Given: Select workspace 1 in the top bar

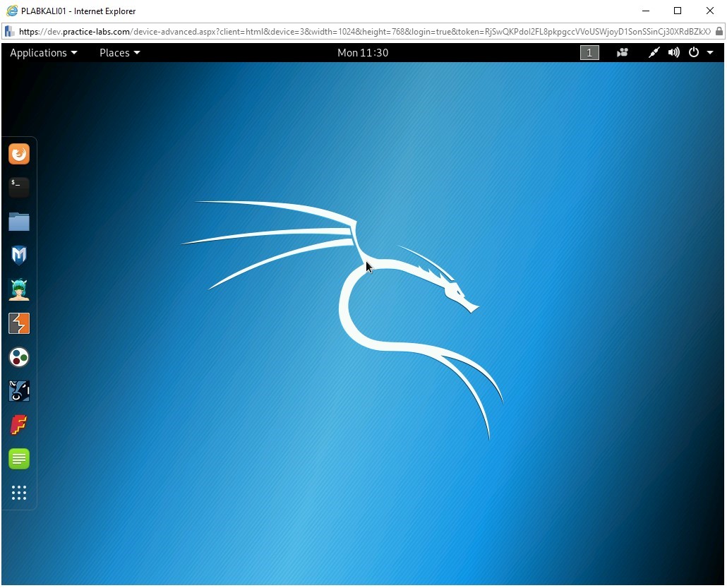Looking at the screenshot, I should (589, 52).
